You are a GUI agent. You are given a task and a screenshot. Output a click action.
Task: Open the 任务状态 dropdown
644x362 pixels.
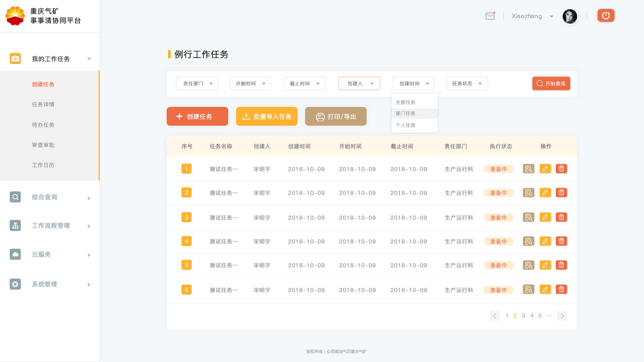467,83
